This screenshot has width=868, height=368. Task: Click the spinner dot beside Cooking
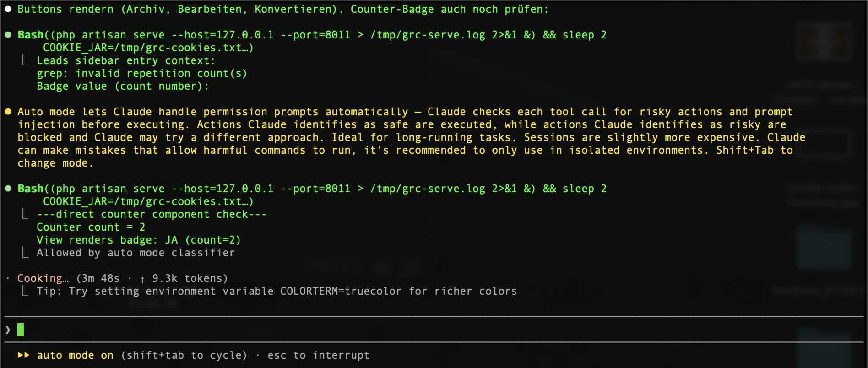pos(8,278)
